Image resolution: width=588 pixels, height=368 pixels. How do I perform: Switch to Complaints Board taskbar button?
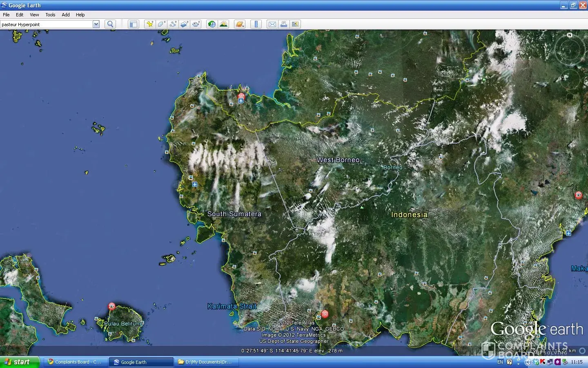[75, 362]
